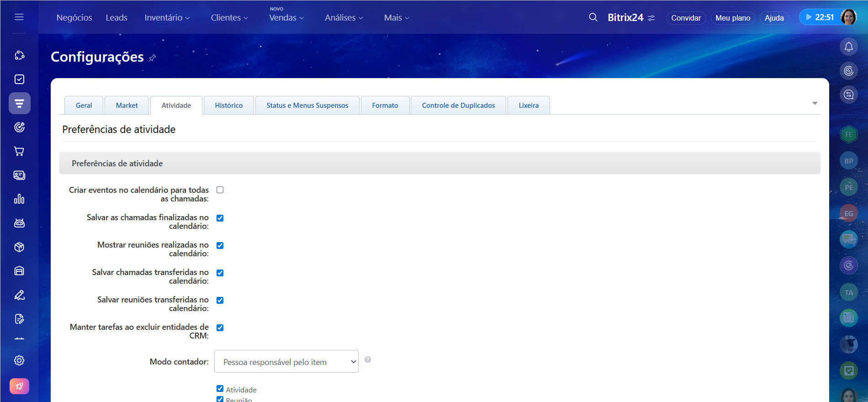868x402 pixels.
Task: Click the notifications bell icon
Action: pyautogui.click(x=848, y=47)
